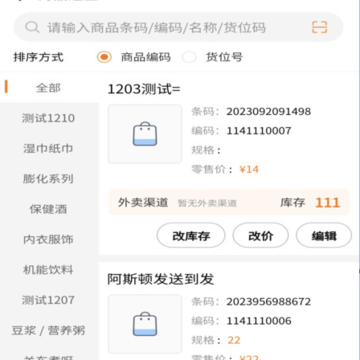Viewport: 360px width, 360px height.
Task: Open the 1203测试= product title
Action: [x=144, y=89]
